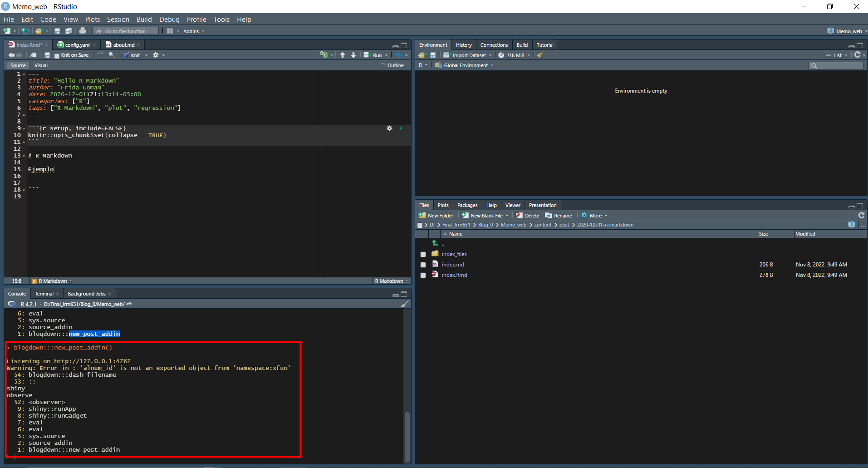Click the Delete button in Files pane
Image resolution: width=868 pixels, height=468 pixels.
pos(527,216)
